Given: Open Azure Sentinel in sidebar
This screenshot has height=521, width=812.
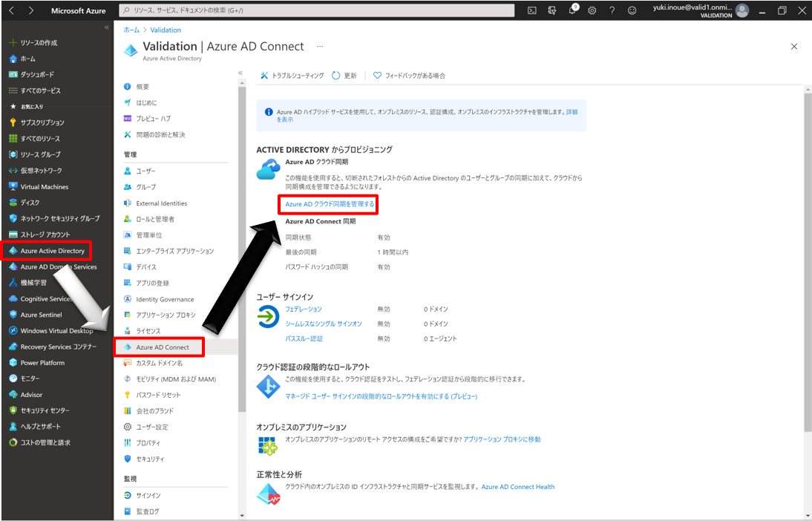Looking at the screenshot, I should (36, 315).
